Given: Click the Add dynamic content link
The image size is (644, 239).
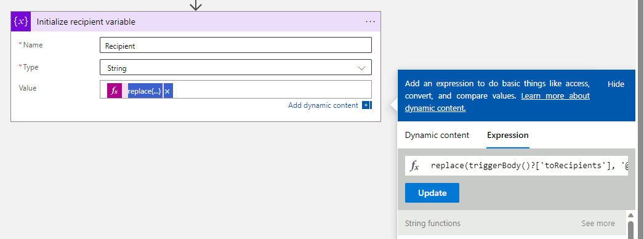Looking at the screenshot, I should (323, 105).
